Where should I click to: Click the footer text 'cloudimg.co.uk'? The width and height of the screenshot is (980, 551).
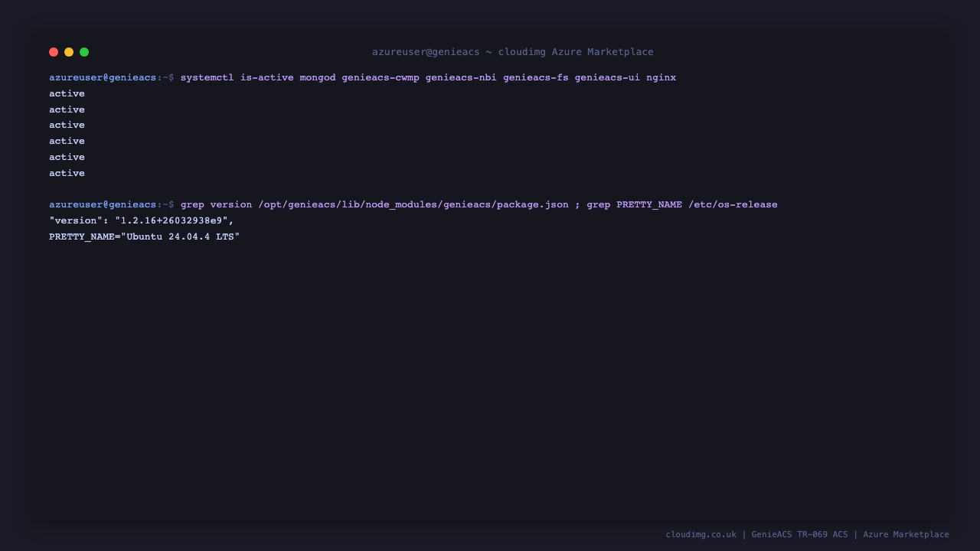pos(701,534)
